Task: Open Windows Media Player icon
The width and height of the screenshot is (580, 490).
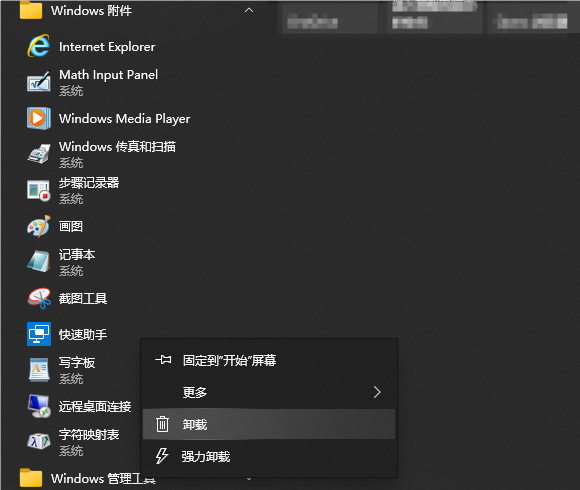Action: (x=38, y=118)
